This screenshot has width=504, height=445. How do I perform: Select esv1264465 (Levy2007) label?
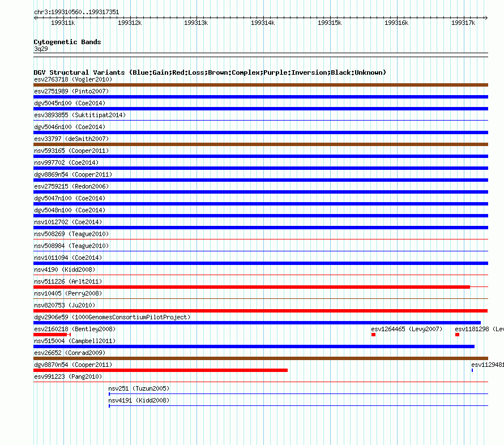pyautogui.click(x=407, y=329)
